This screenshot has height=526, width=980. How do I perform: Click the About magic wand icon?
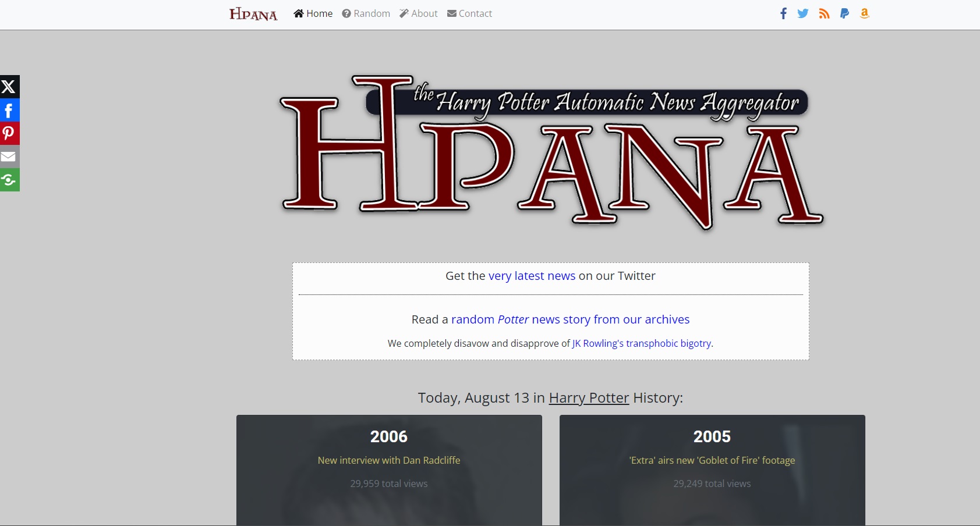[404, 13]
